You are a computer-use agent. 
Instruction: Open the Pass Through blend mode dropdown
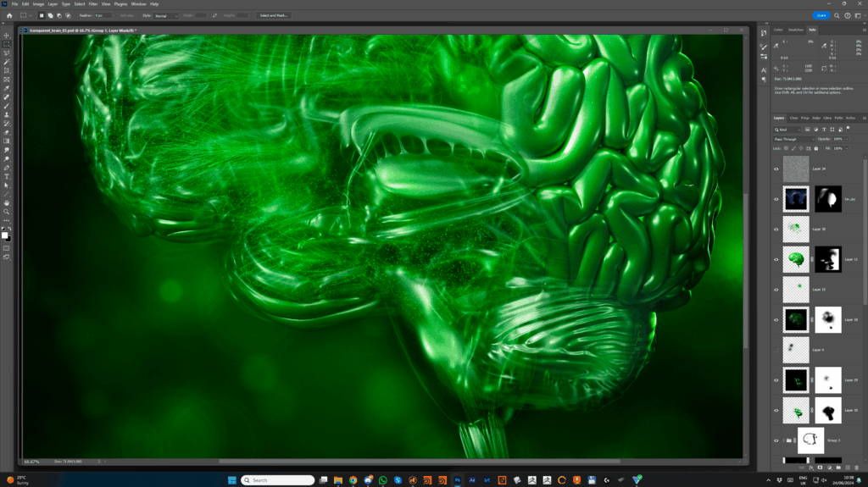[x=791, y=139]
